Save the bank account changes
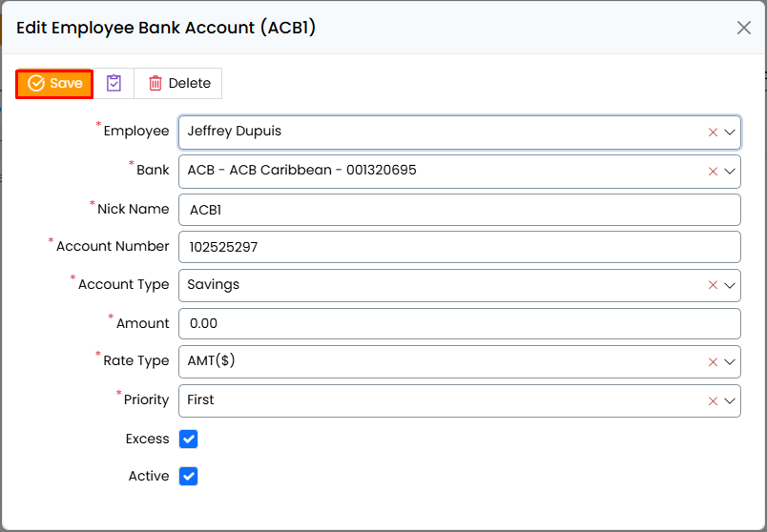The image size is (767, 532). pyautogui.click(x=54, y=83)
